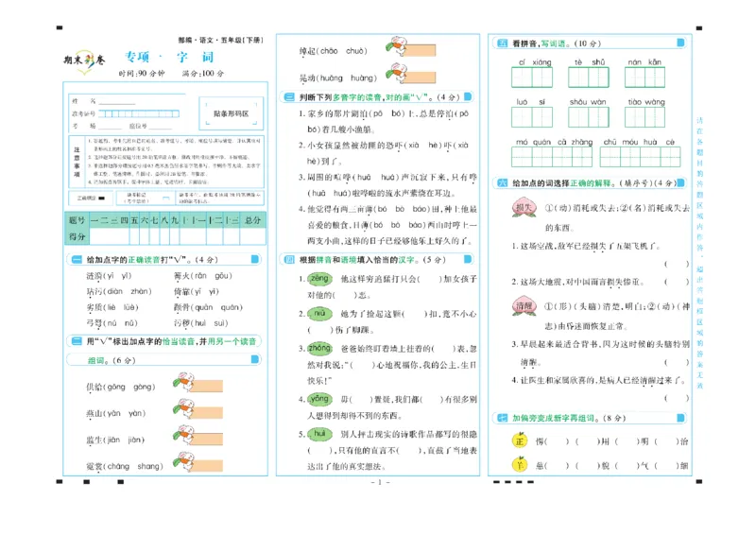Screen dimensions: 756x535
Task: Click the section 四 number badge
Action: click(x=289, y=260)
